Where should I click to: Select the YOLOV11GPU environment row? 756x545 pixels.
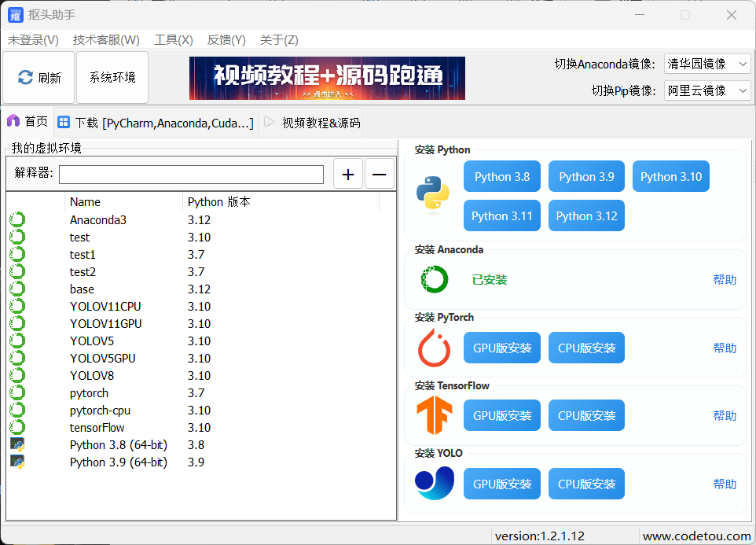(x=201, y=324)
